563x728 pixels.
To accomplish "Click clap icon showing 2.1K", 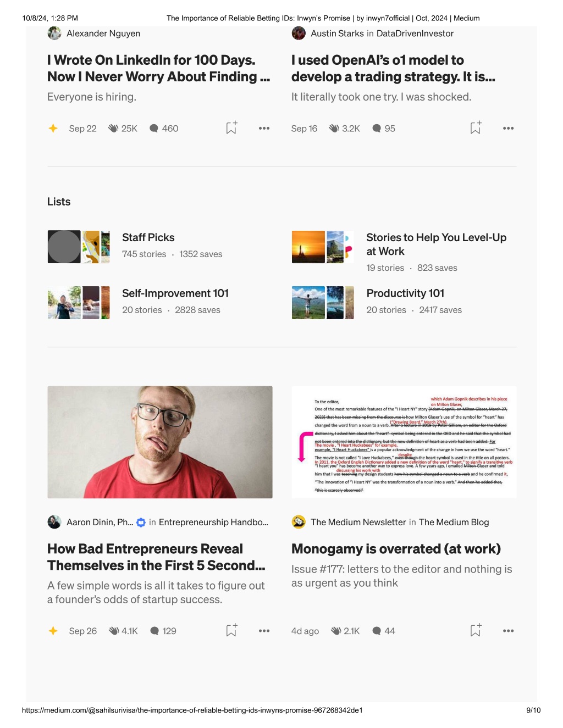I will click(336, 631).
